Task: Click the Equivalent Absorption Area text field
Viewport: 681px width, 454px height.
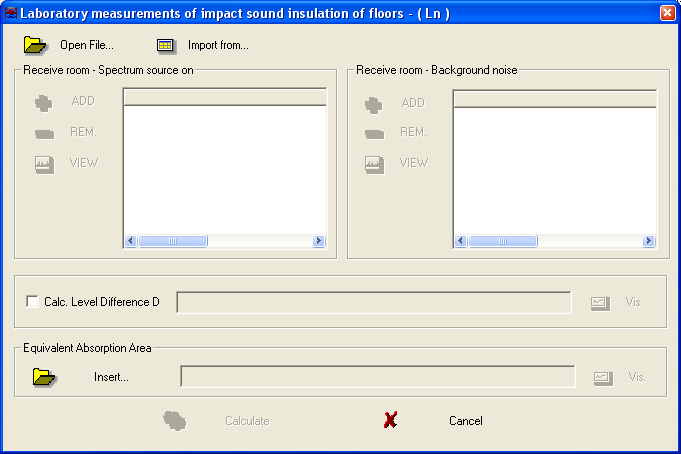Action: [x=378, y=377]
